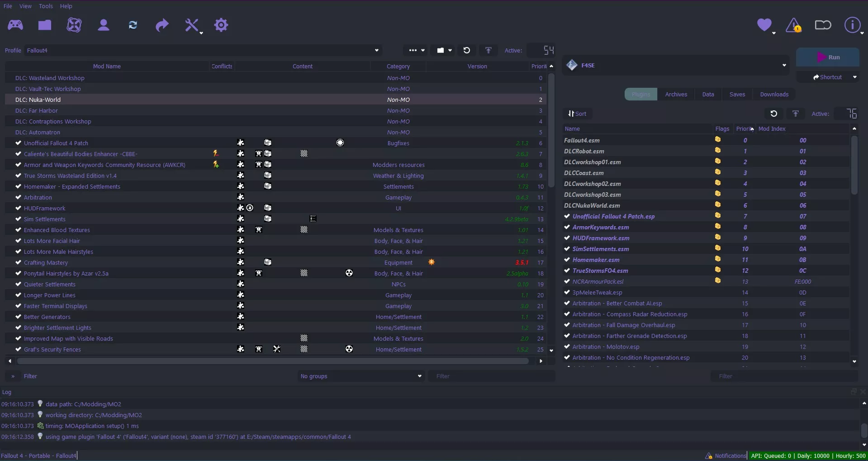868x461 pixels.
Task: Click Crafting Mastery's orange update star icon
Action: pyautogui.click(x=432, y=262)
